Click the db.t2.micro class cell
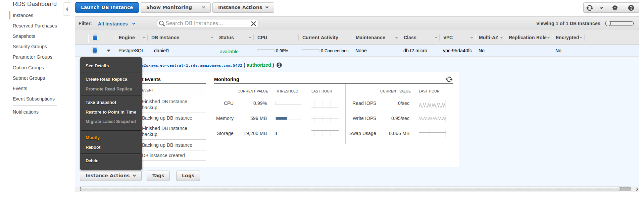 pos(415,51)
